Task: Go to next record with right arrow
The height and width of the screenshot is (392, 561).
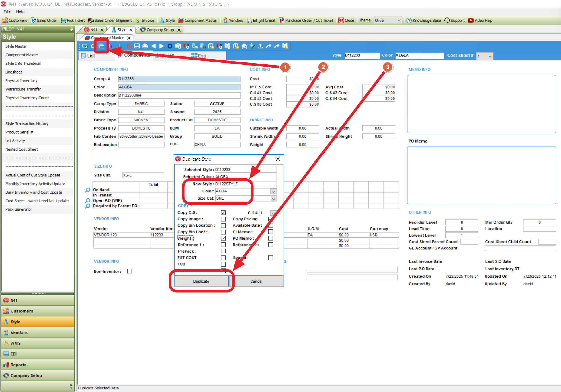Action: [161, 46]
